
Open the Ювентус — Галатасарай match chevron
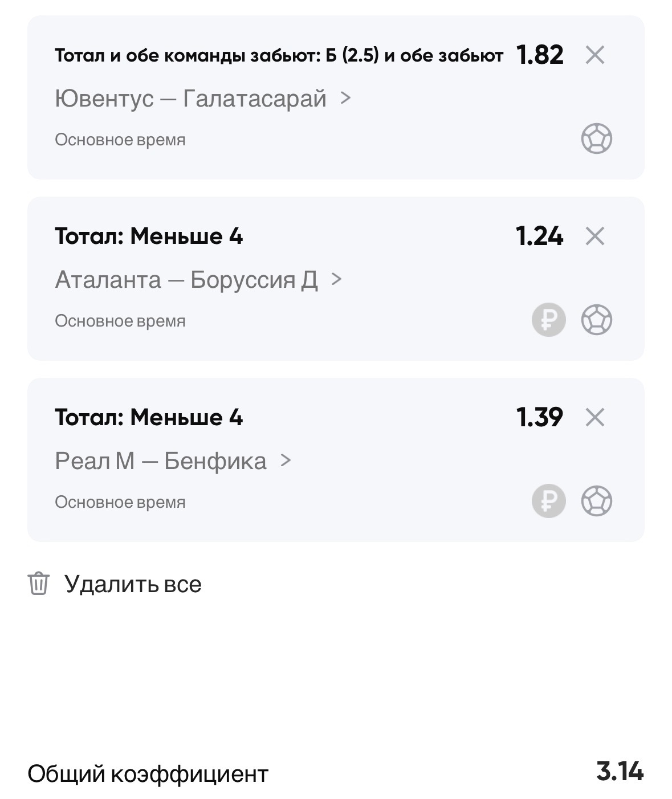coord(345,98)
